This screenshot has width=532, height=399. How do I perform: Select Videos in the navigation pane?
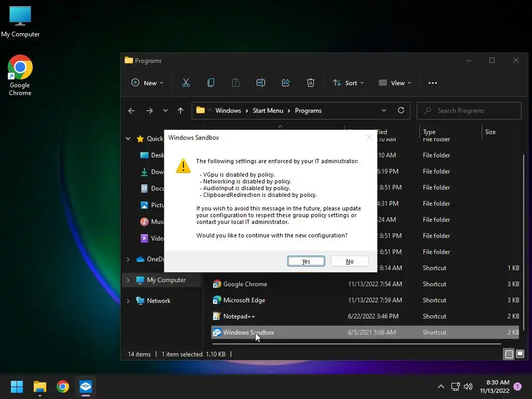tap(152, 238)
